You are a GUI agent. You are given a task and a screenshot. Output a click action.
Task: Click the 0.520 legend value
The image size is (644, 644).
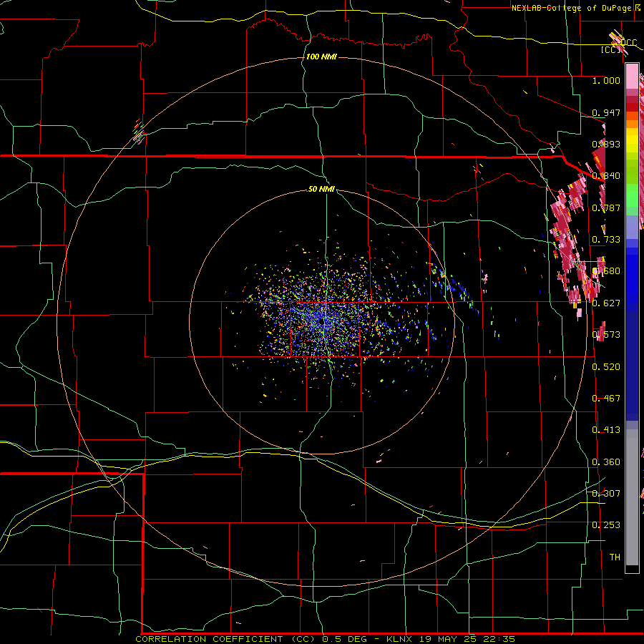606,367
